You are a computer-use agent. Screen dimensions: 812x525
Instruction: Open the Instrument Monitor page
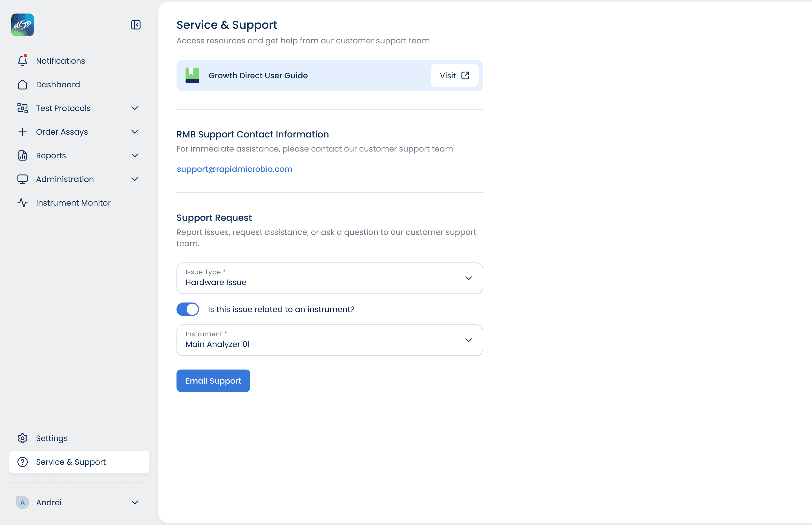(73, 203)
